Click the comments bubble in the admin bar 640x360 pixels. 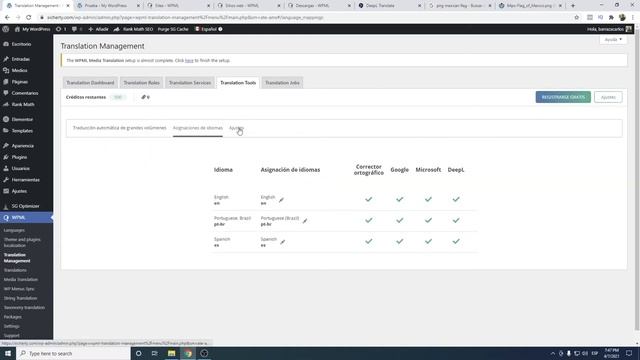coord(77,29)
